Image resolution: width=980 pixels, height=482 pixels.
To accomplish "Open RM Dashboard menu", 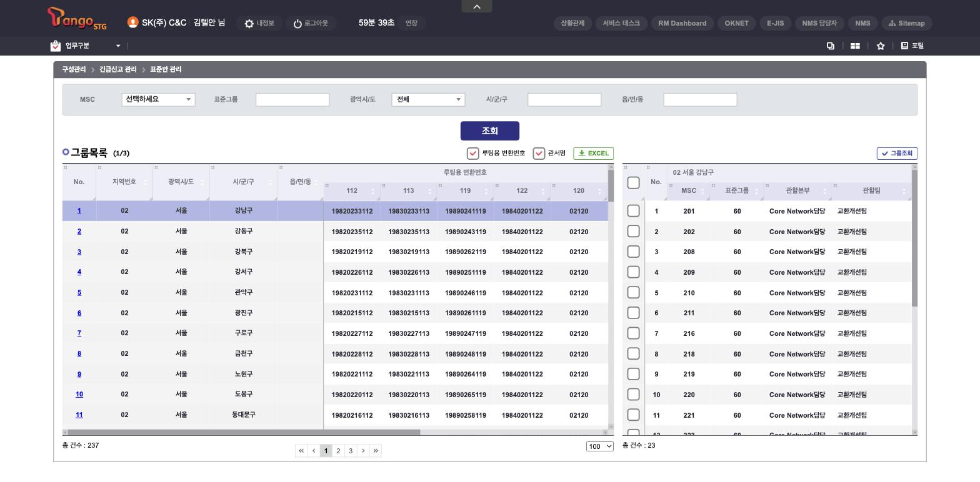I will click(x=682, y=23).
